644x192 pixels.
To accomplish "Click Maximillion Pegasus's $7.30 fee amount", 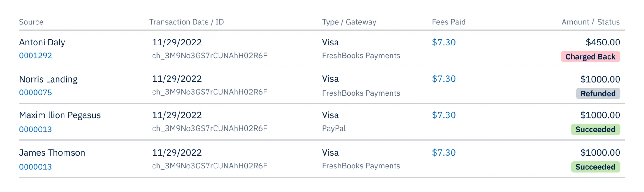I will [444, 115].
